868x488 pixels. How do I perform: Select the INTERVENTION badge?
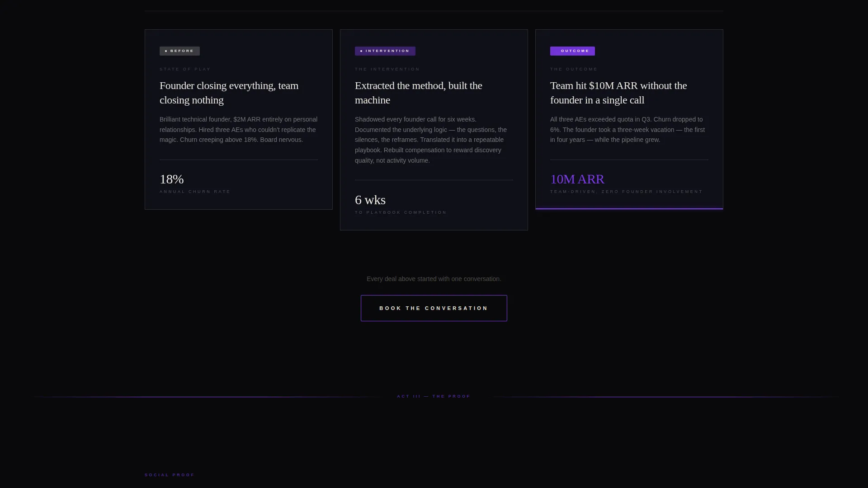(385, 51)
